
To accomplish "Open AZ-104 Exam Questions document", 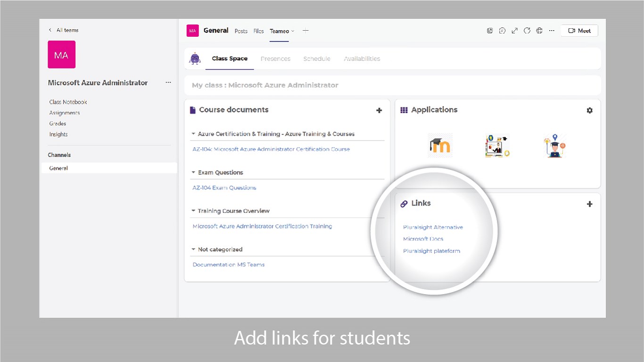I will pyautogui.click(x=224, y=188).
